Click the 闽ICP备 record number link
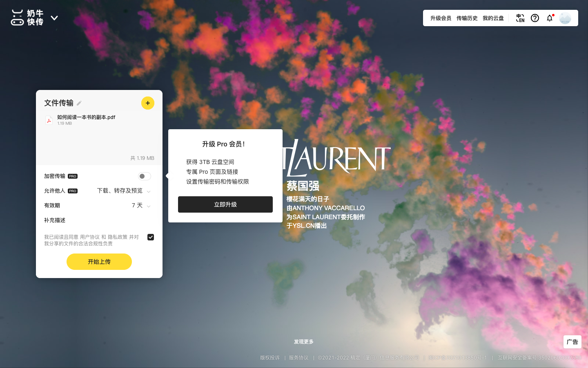 click(457, 358)
